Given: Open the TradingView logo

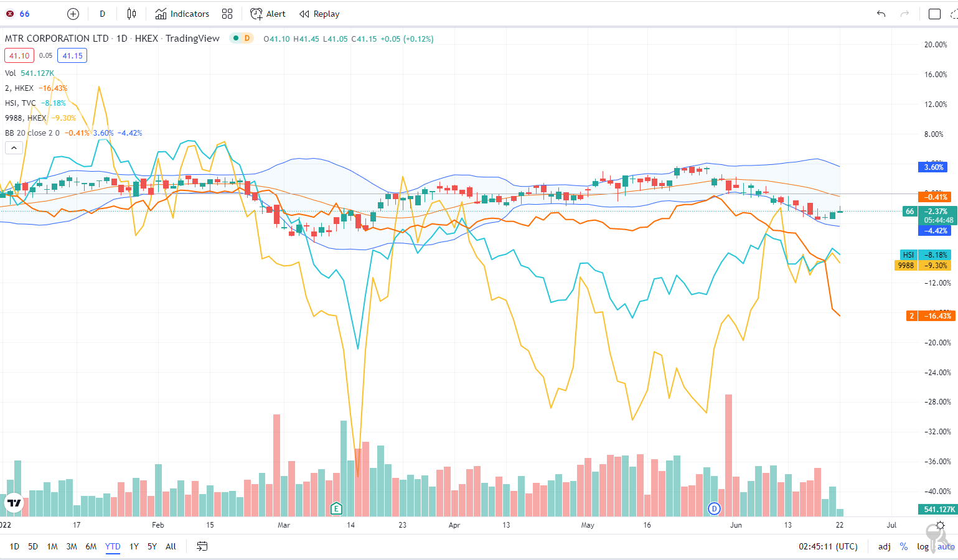Looking at the screenshot, I should tap(14, 503).
